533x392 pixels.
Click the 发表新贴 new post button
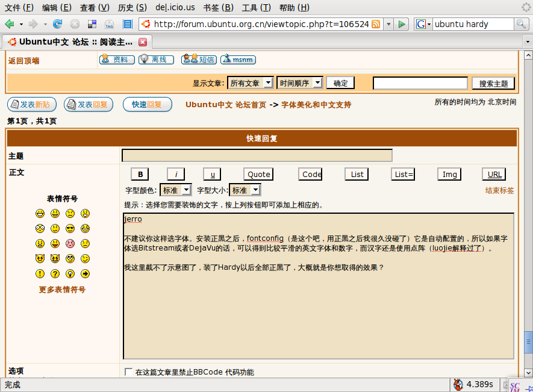pos(32,104)
